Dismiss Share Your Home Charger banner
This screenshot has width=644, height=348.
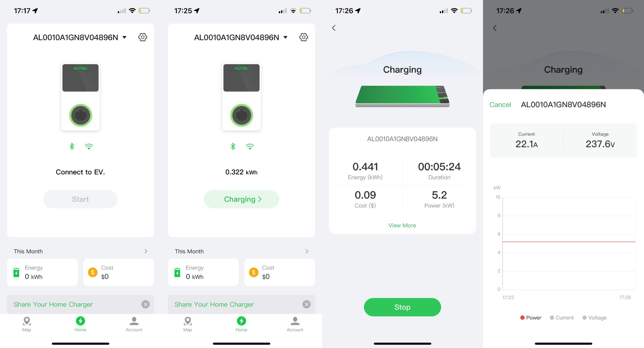pyautogui.click(x=145, y=304)
